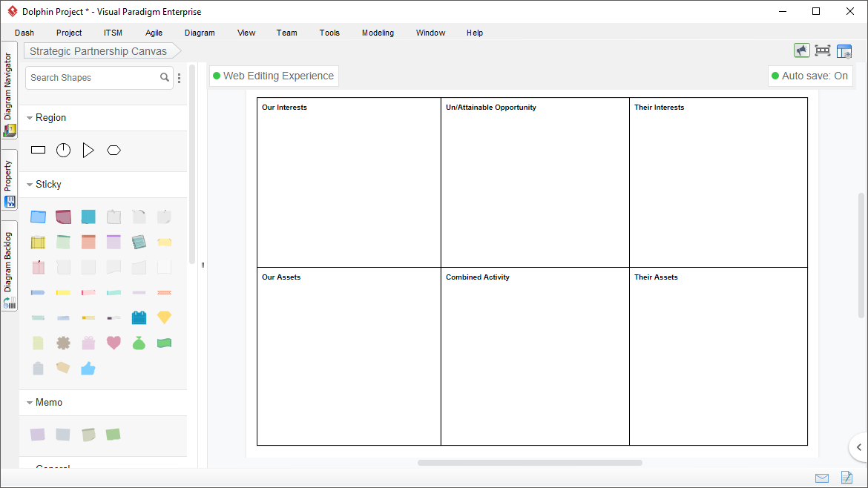The width and height of the screenshot is (868, 488).
Task: Collapse the Sticky shape section
Action: point(30,185)
